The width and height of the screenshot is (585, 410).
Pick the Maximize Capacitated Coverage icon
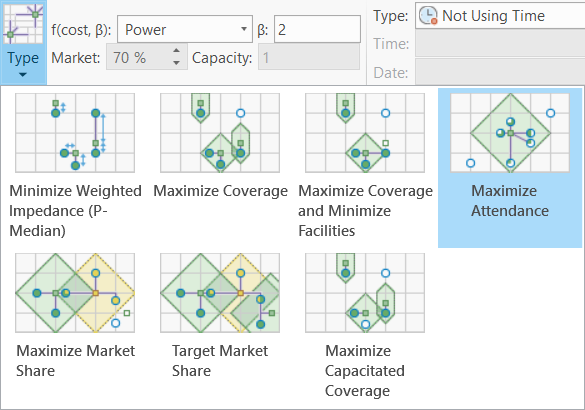click(365, 293)
